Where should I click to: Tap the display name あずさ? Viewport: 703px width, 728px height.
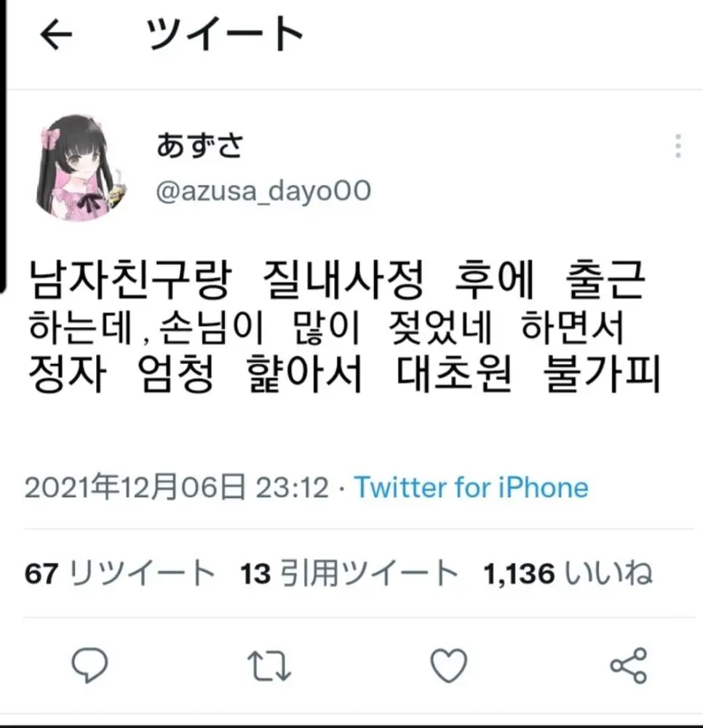(199, 146)
